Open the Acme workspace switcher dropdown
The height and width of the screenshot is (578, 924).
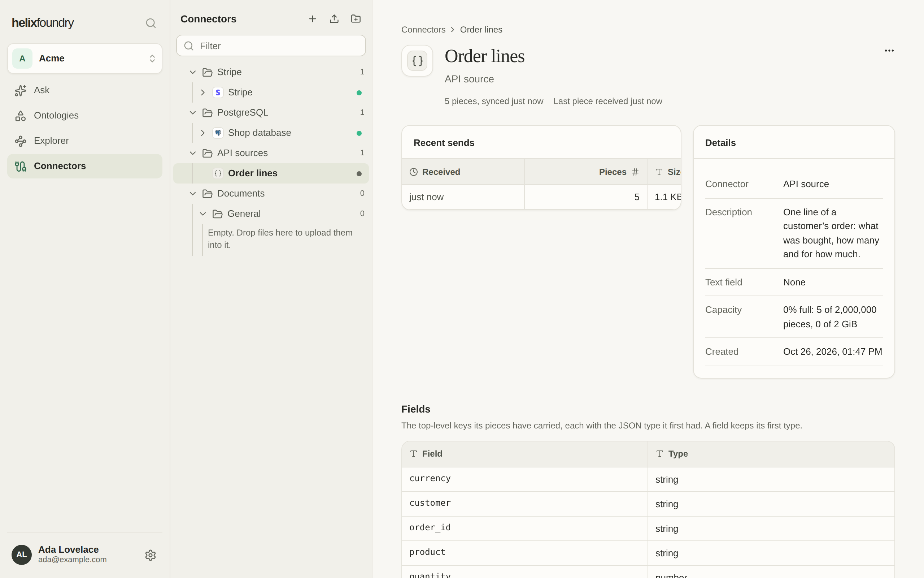tap(85, 59)
